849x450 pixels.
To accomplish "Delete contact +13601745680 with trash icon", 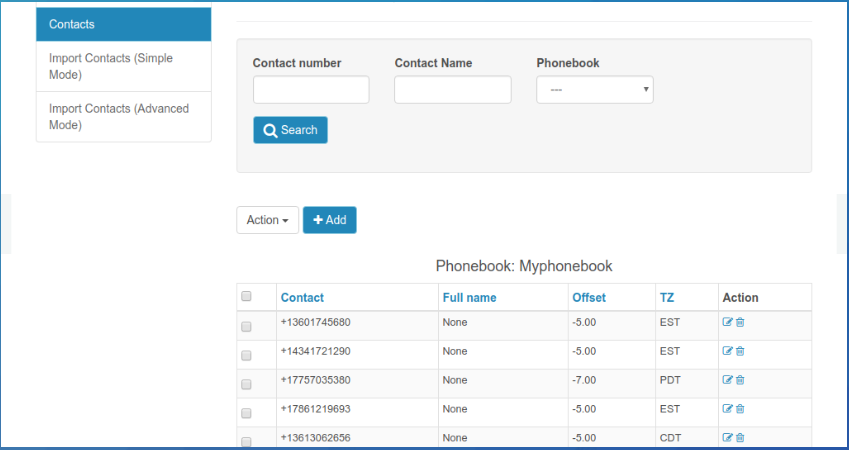I will [x=740, y=322].
